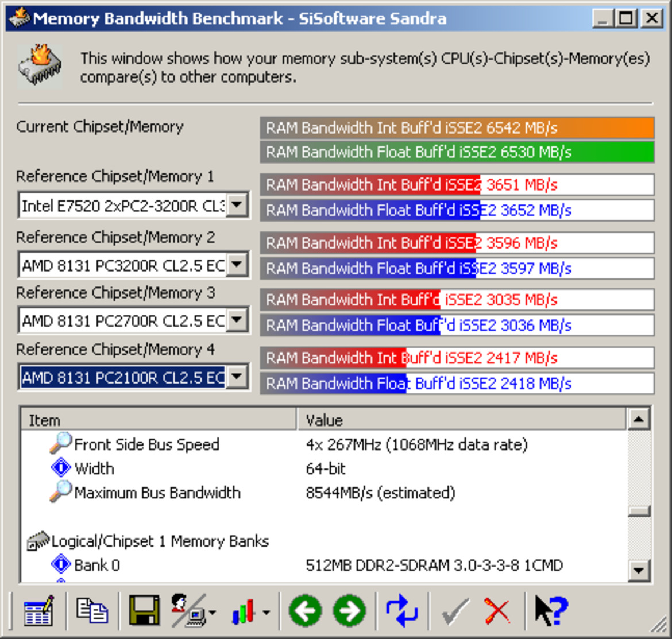
Task: Open Reference Chipset/Memory 2 dropdown arrow
Action: 237,265
